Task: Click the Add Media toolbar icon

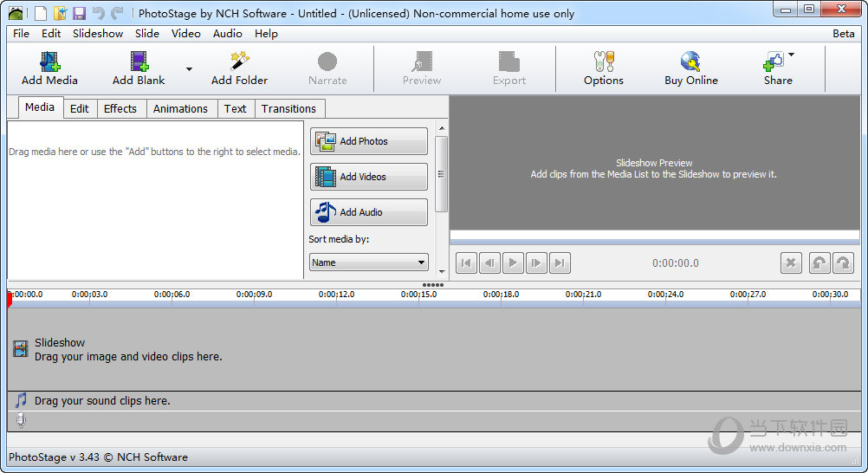Action: (49, 62)
